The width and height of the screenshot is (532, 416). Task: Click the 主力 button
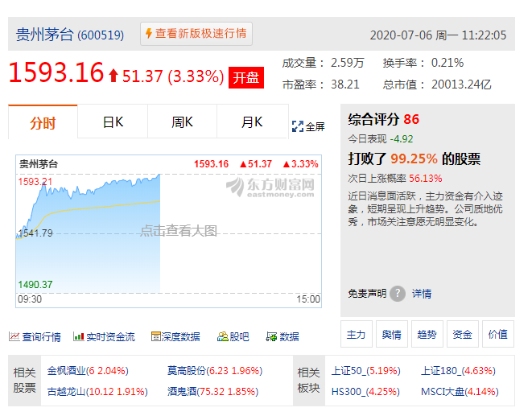tap(356, 334)
